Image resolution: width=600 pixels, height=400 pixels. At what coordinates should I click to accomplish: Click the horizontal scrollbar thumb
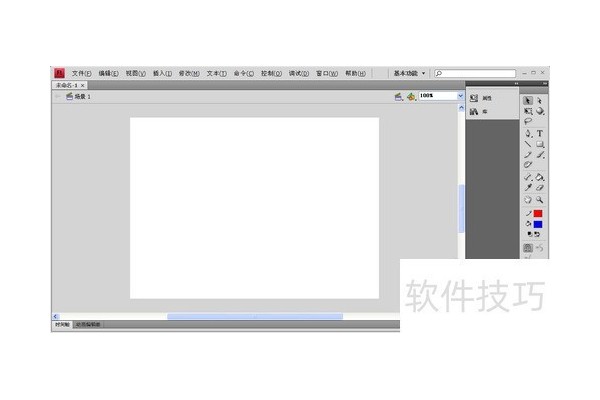coord(255,316)
